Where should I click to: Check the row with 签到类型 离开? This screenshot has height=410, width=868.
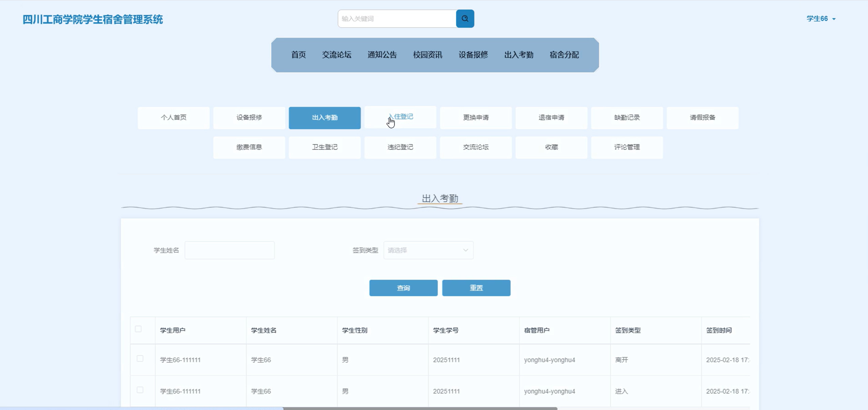pyautogui.click(x=140, y=359)
